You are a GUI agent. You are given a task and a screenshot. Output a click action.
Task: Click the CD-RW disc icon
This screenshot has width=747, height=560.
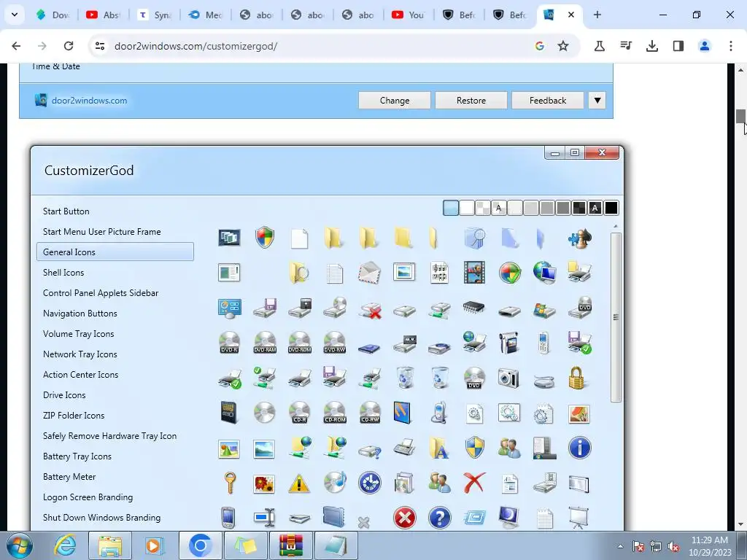(370, 413)
